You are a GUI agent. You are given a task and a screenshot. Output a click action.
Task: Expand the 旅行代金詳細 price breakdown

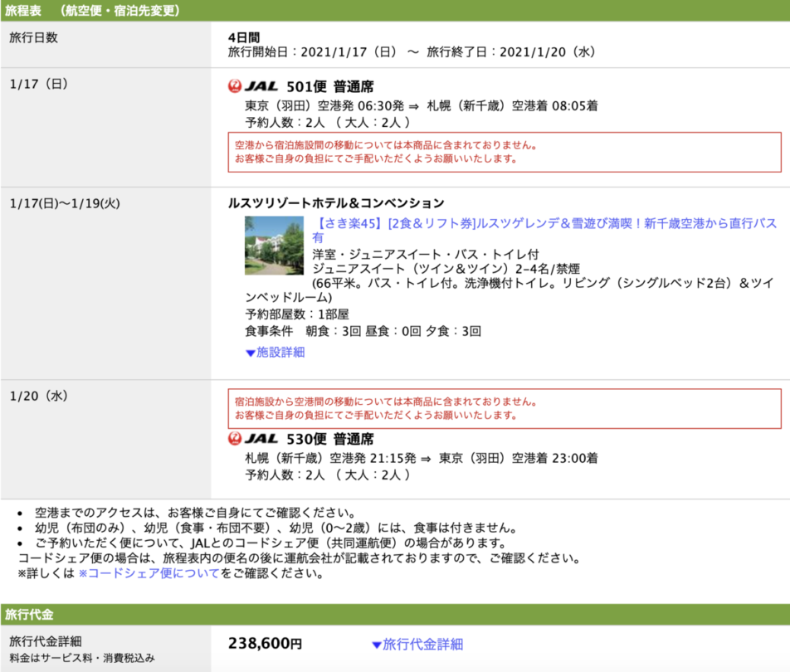pyautogui.click(x=417, y=645)
